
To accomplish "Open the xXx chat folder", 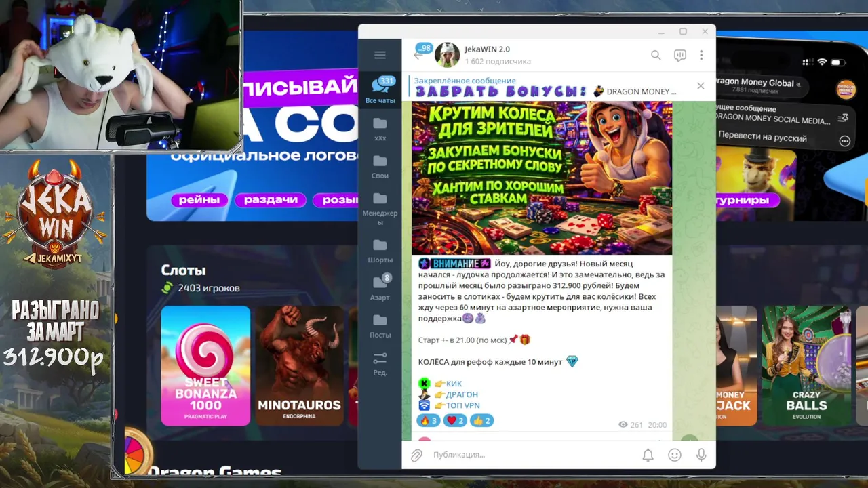I will (380, 128).
